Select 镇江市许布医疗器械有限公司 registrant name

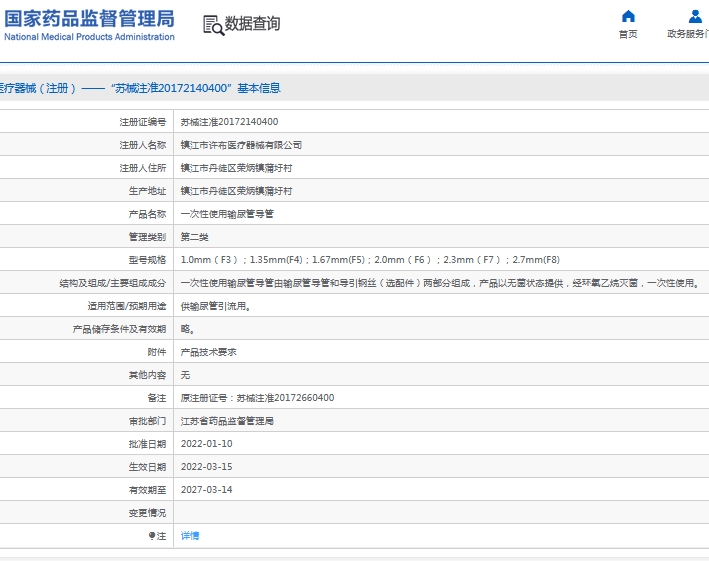(241, 145)
